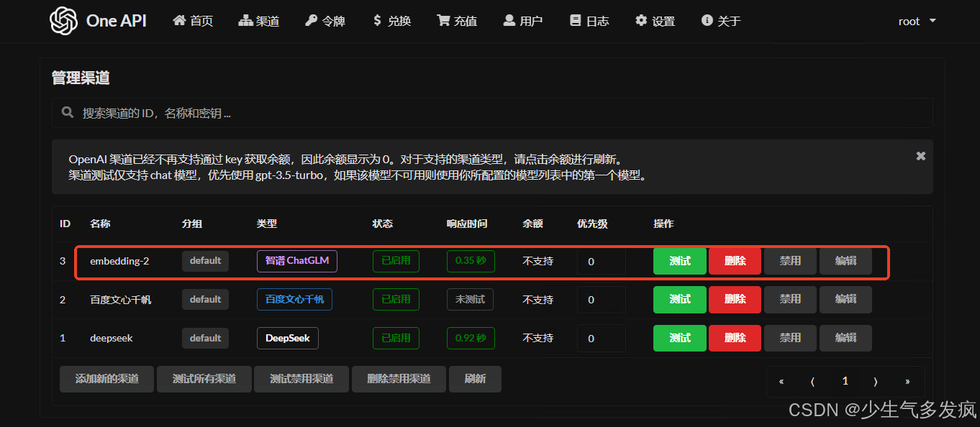Click the 0.35 秒 response time tag
The image size is (980, 427).
(470, 260)
